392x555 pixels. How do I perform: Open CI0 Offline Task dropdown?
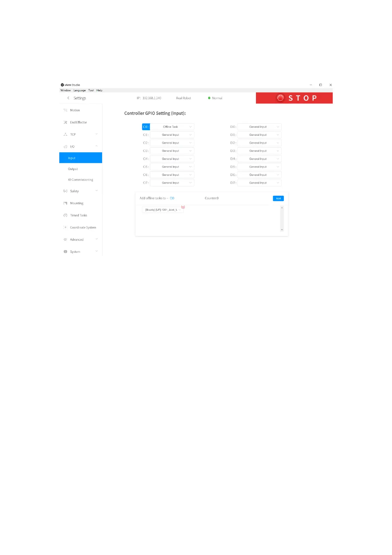172,127
